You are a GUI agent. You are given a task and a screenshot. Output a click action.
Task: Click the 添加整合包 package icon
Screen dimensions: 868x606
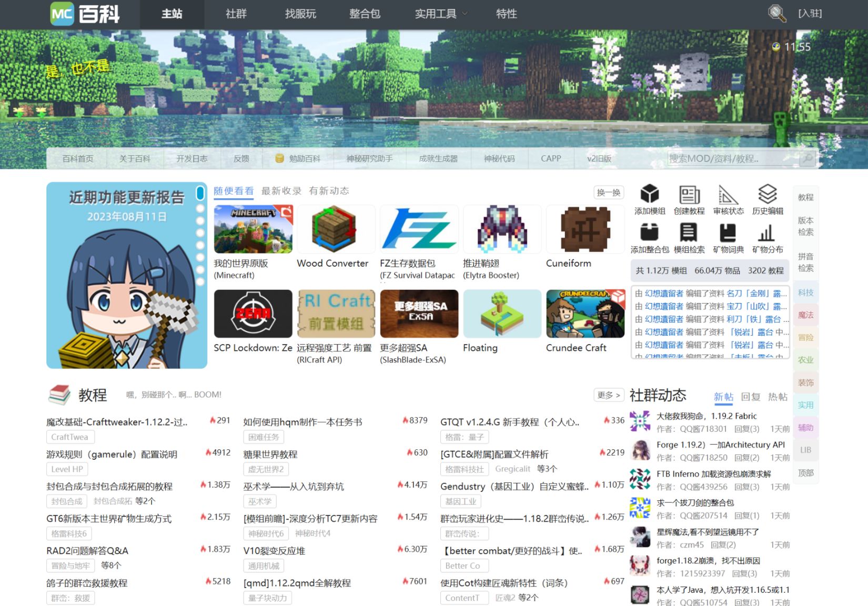coord(650,233)
